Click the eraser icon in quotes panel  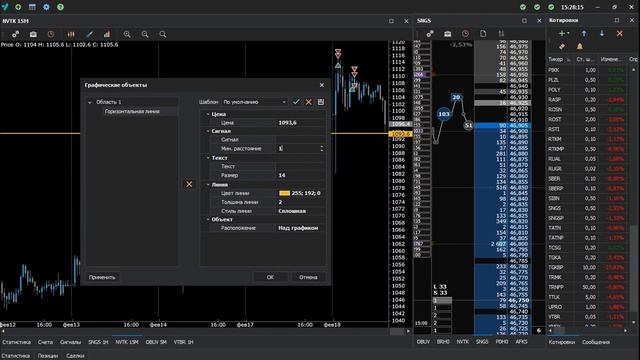click(562, 47)
